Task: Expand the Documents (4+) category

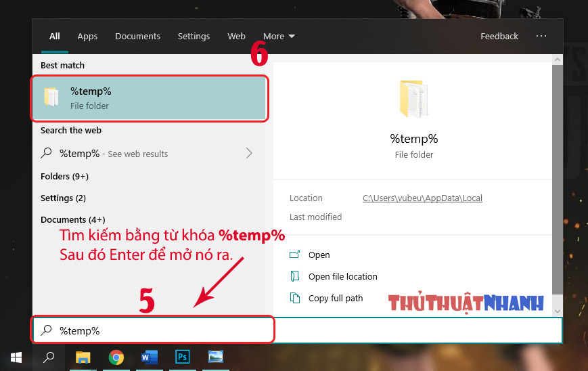Action: (x=73, y=220)
